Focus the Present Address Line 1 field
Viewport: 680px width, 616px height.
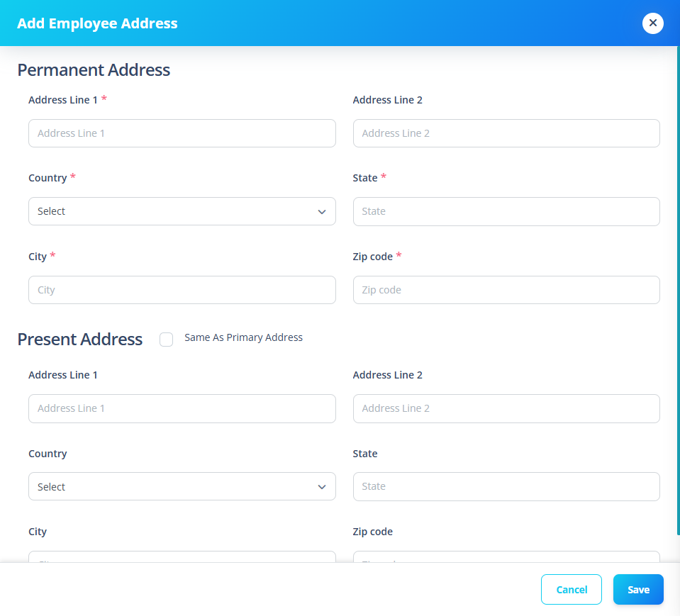182,408
